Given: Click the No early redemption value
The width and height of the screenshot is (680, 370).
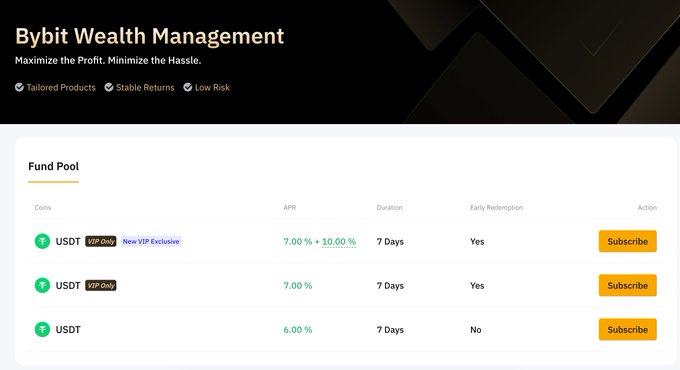Looking at the screenshot, I should tap(476, 330).
